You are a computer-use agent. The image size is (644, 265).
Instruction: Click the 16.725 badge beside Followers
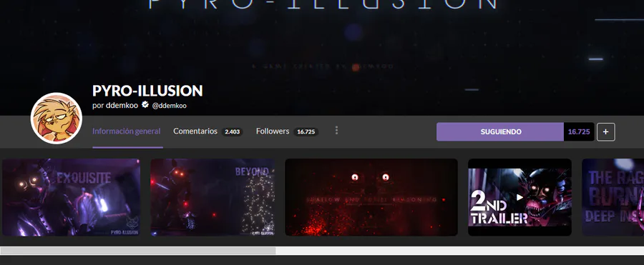point(306,131)
